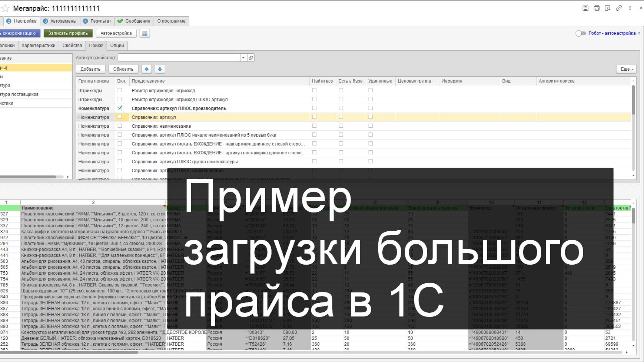
Task: Check Вкл. for артикул ПЛЮС группа номенклатуры
Action: (x=120, y=161)
